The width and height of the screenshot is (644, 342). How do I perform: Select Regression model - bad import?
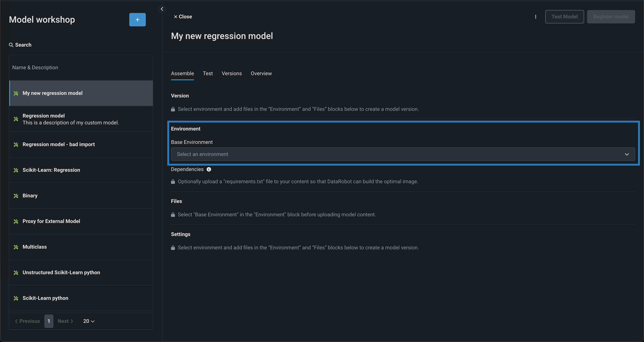(58, 145)
